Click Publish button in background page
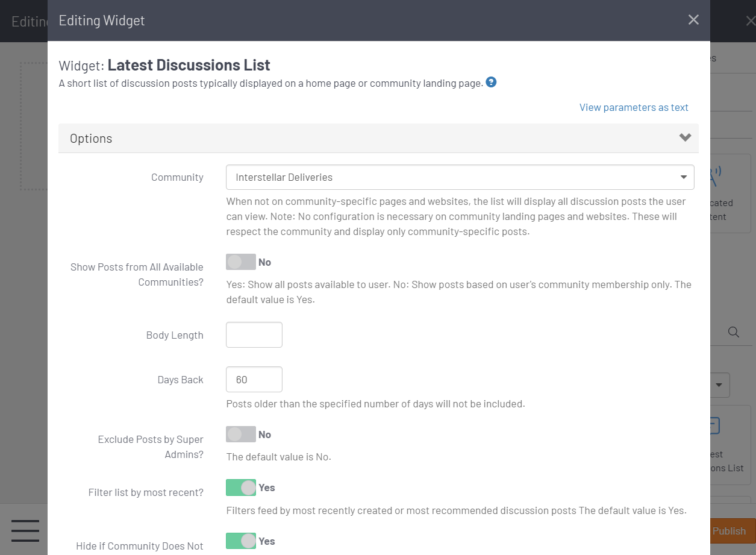Viewport: 756px width, 555px height. tap(733, 531)
